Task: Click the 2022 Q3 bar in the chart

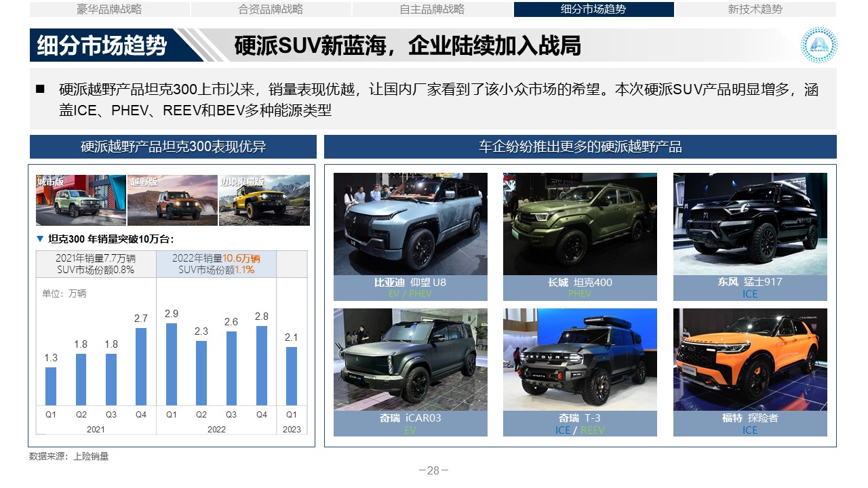Action: (231, 368)
